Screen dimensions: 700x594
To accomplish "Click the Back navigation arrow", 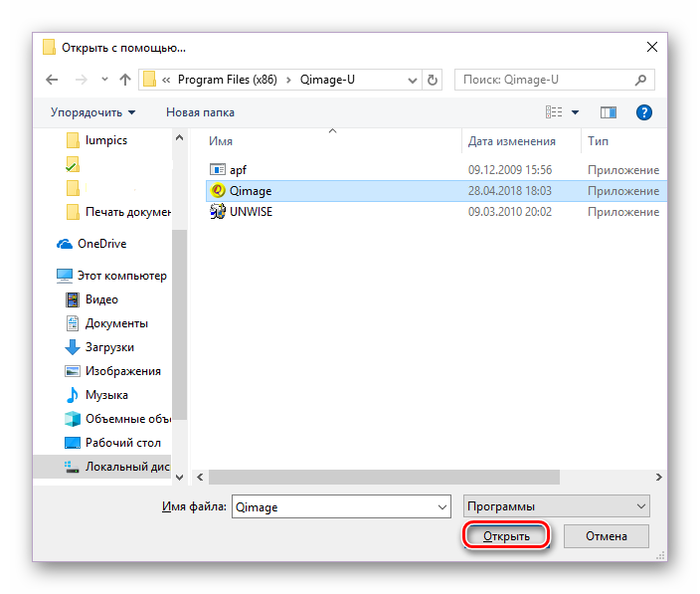I will (52, 80).
